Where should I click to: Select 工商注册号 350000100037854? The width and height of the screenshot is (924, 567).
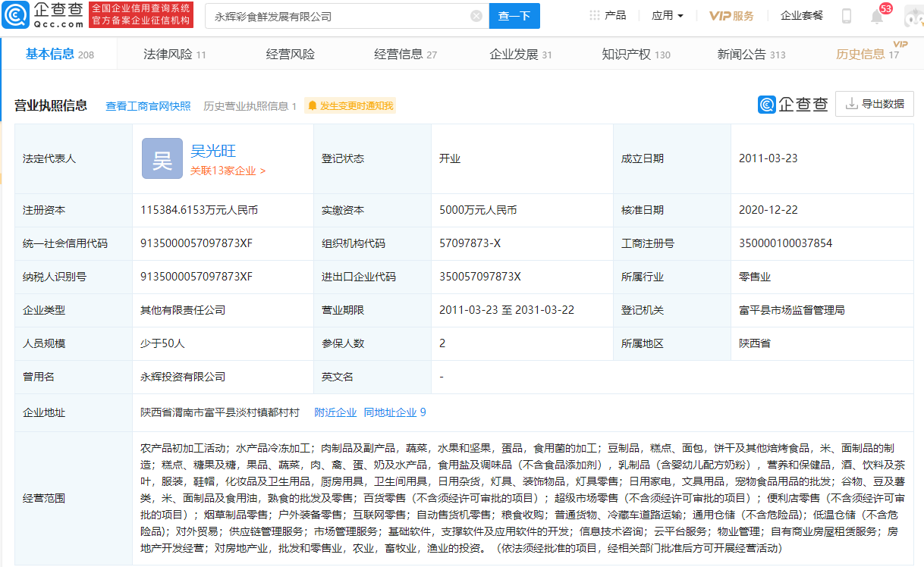[785, 243]
